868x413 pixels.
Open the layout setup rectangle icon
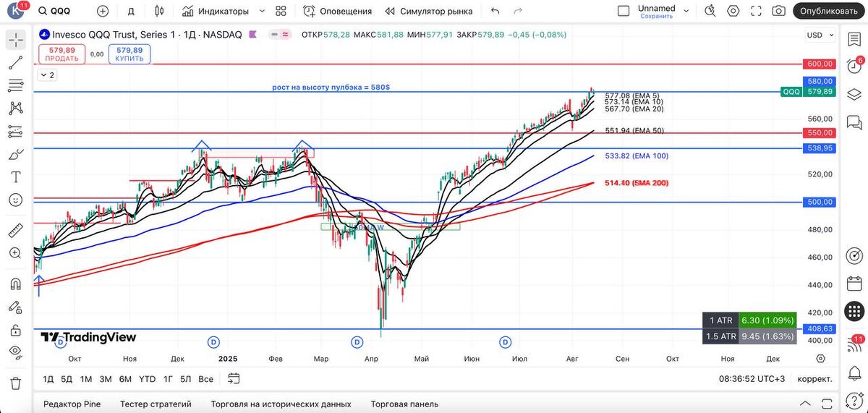pyautogui.click(x=624, y=11)
